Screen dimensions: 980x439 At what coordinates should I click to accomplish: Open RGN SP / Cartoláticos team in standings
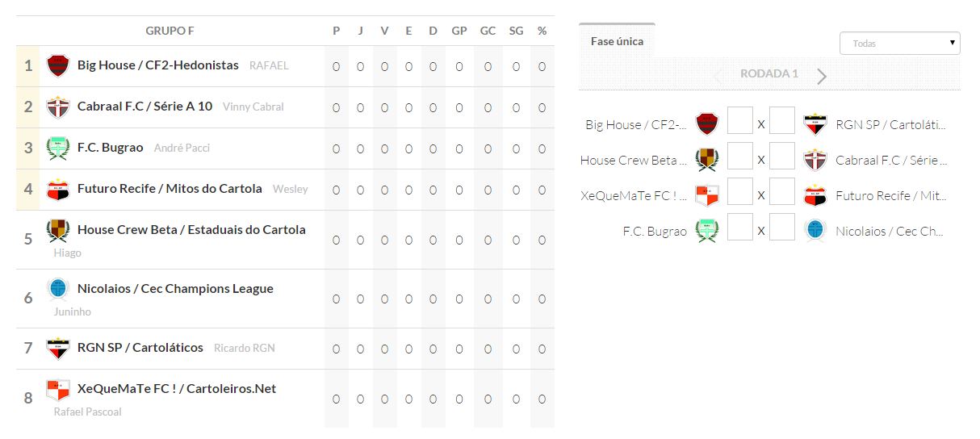click(x=140, y=348)
